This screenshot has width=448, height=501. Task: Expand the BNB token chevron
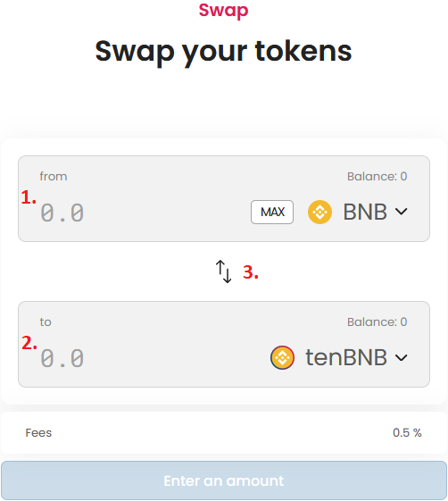(x=401, y=212)
